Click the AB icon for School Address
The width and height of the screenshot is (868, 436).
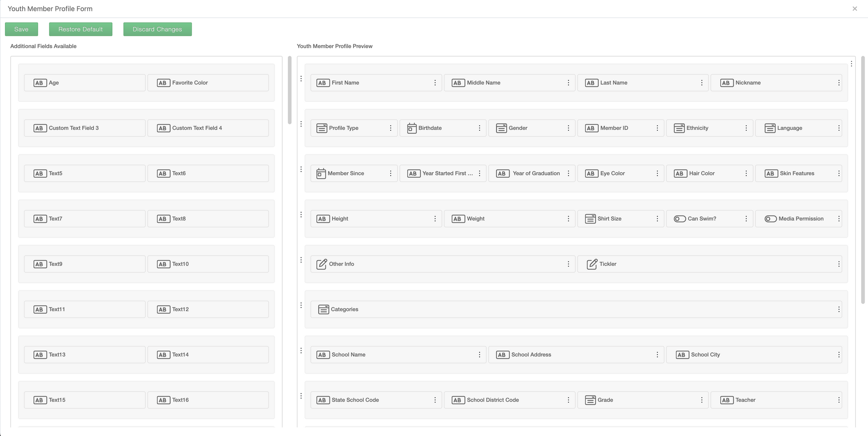point(502,355)
